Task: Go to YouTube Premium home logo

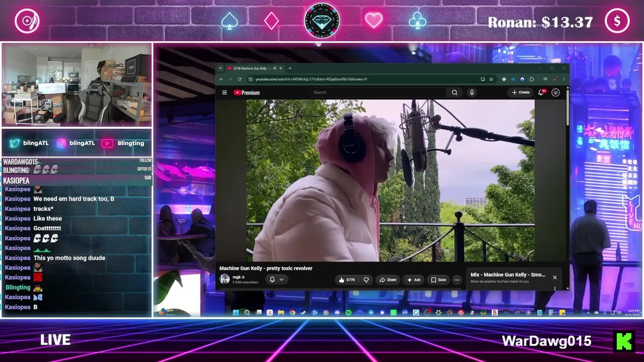Action: coord(247,93)
